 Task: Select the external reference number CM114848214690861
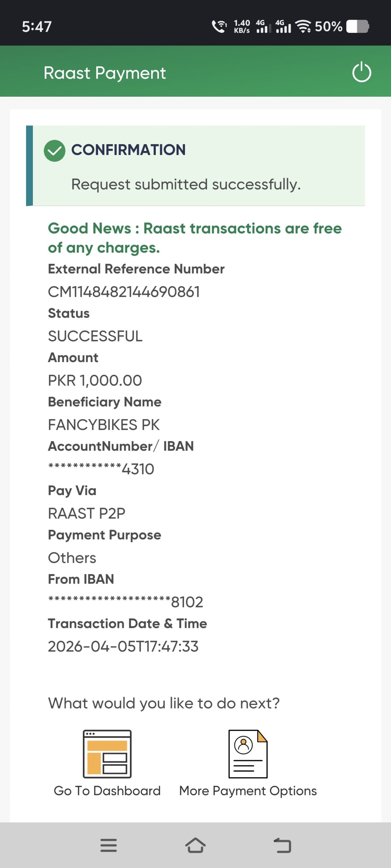pos(124,292)
